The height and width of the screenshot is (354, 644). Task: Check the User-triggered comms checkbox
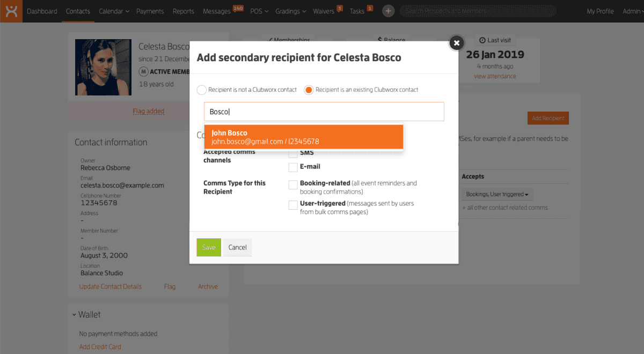point(293,205)
